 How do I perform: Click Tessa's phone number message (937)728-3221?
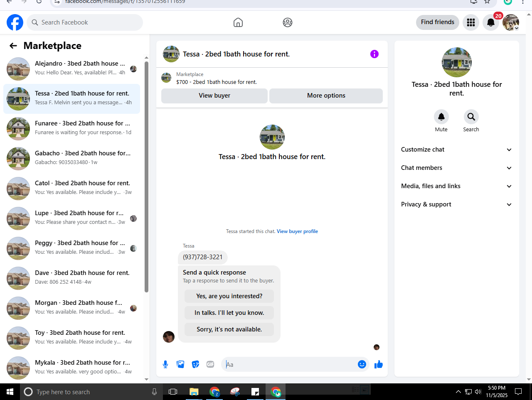203,257
